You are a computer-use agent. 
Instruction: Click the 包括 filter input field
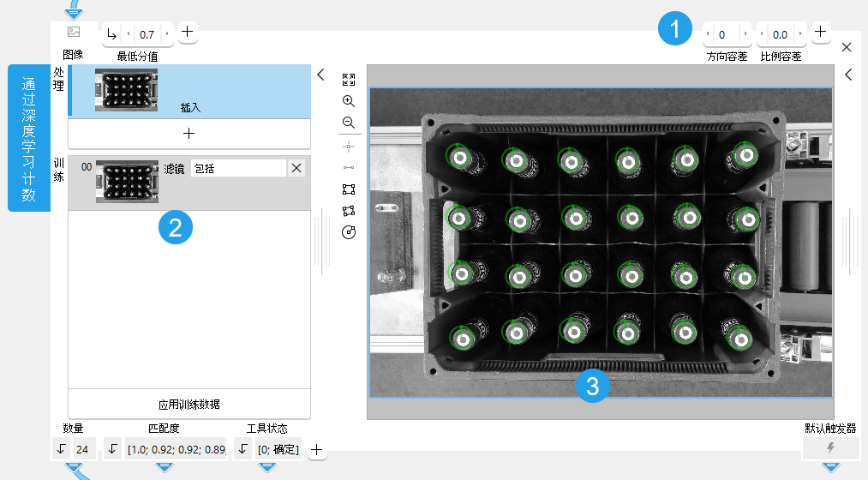pos(238,169)
